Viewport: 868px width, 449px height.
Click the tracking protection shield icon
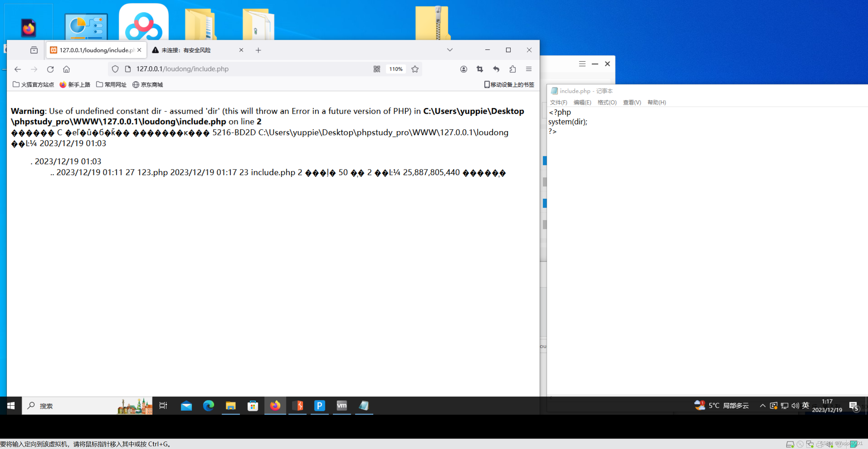pyautogui.click(x=115, y=69)
